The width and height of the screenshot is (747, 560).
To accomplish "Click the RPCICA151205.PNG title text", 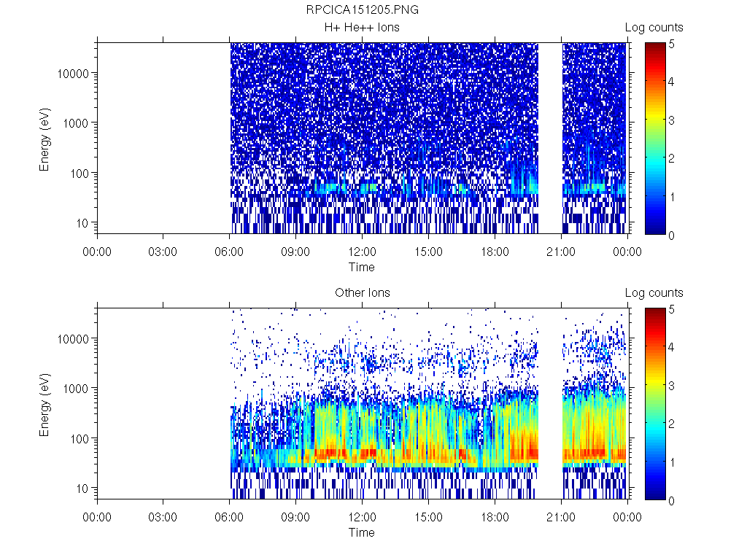I will click(x=362, y=10).
